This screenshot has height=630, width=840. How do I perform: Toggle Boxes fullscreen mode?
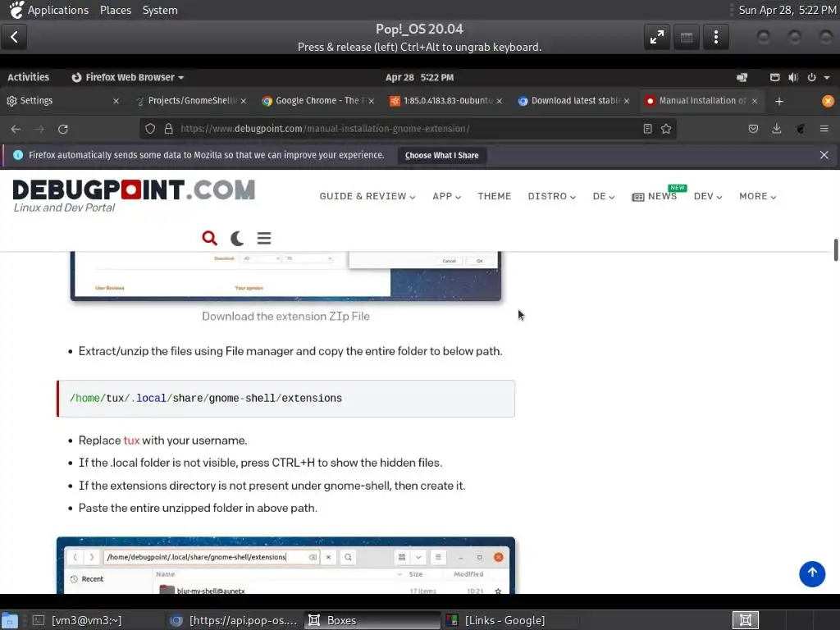[657, 37]
